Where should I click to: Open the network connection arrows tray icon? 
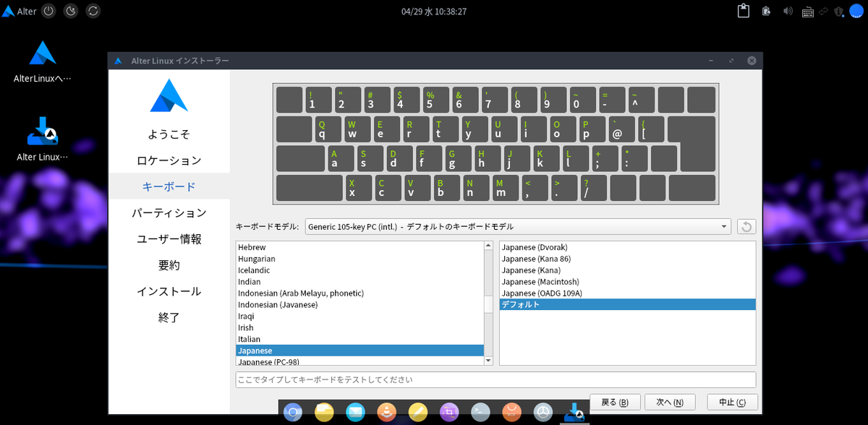[823, 11]
